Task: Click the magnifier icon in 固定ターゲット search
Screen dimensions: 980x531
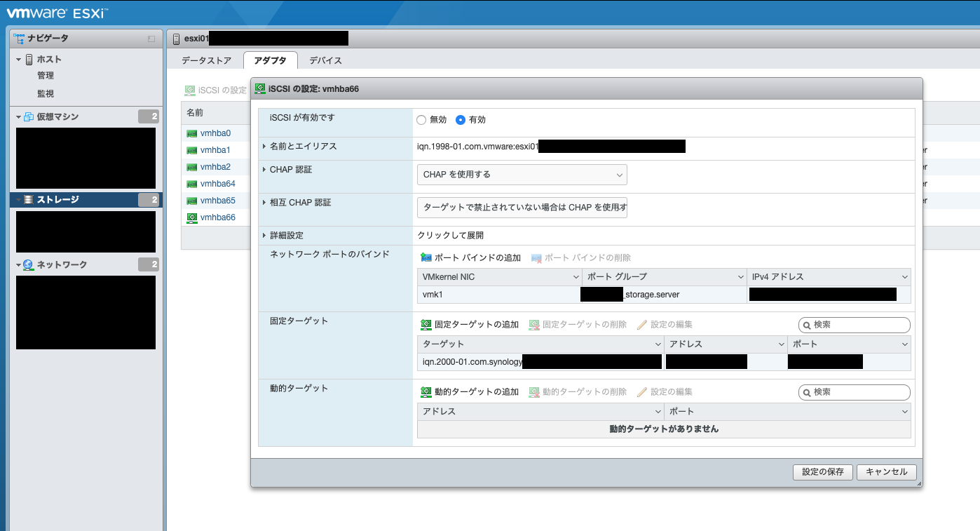Action: coord(808,325)
